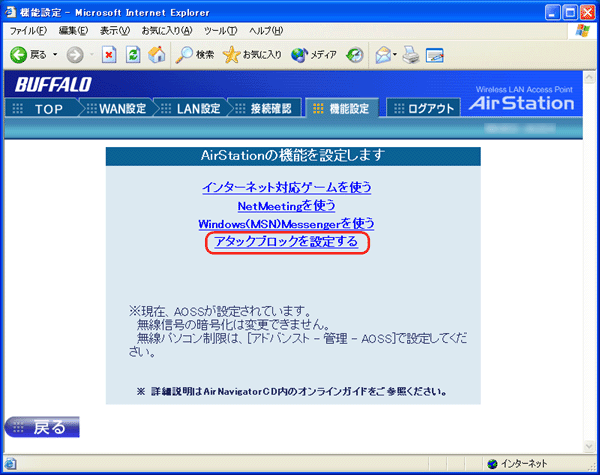
Task: Open the 編集(E) menu
Action: tap(73, 31)
